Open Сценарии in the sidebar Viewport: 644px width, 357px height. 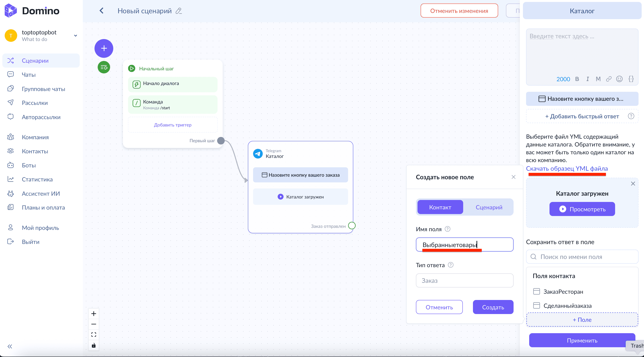click(41, 61)
